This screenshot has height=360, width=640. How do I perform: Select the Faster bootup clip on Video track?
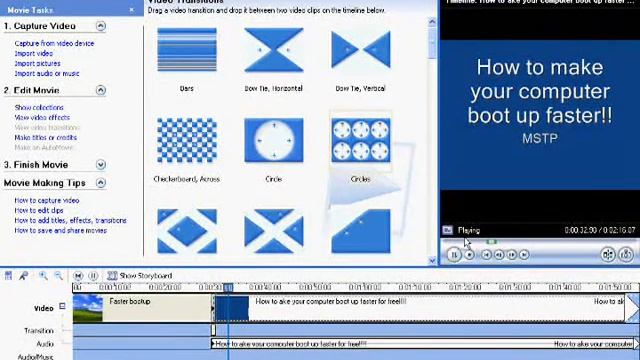pos(142,308)
